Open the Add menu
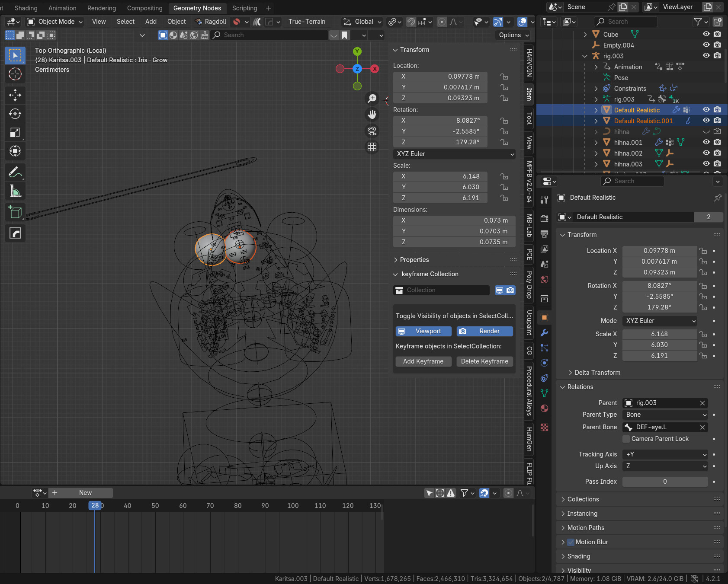 (151, 22)
